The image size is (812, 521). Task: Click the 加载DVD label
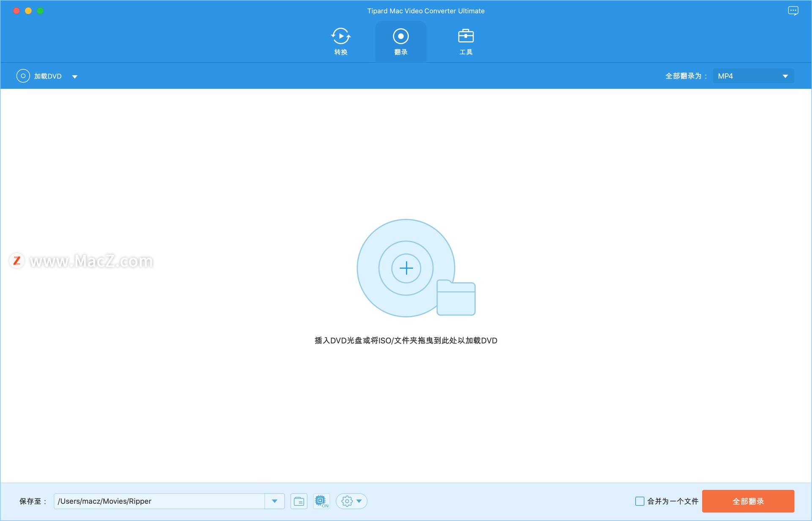point(48,76)
